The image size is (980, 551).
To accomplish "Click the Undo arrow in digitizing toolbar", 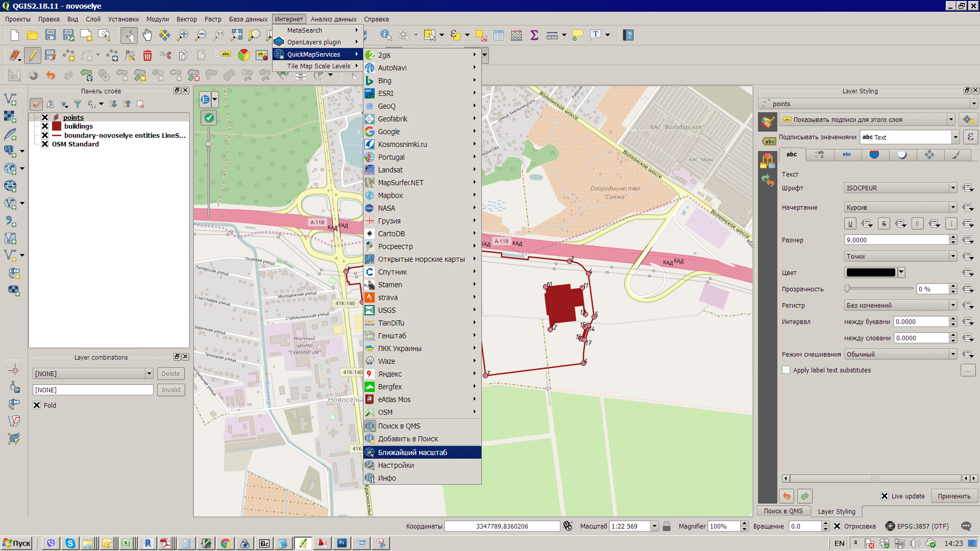I will coord(51,76).
